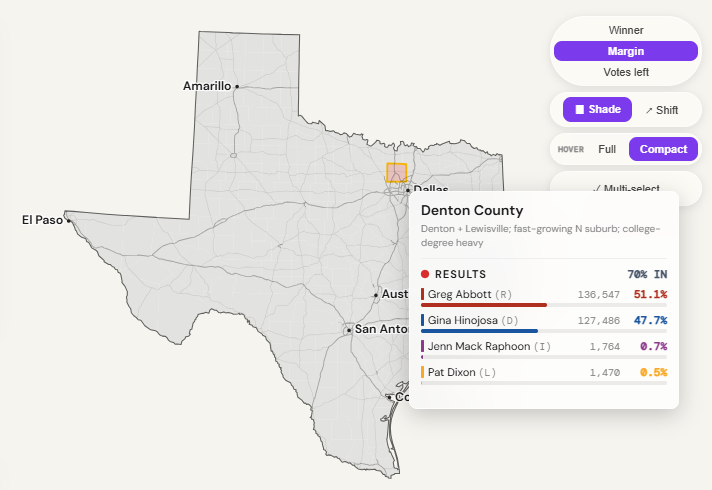Select the Winner map mode
This screenshot has height=490, width=712.
[x=626, y=30]
